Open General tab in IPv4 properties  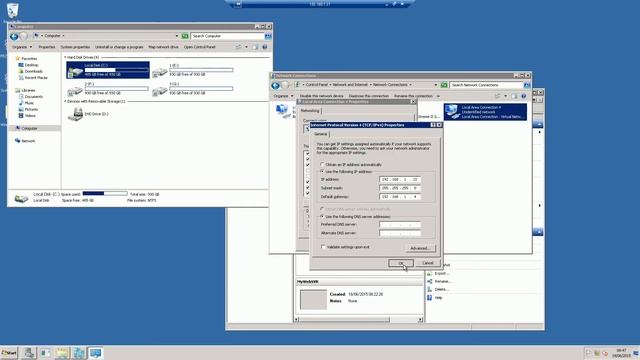click(320, 134)
